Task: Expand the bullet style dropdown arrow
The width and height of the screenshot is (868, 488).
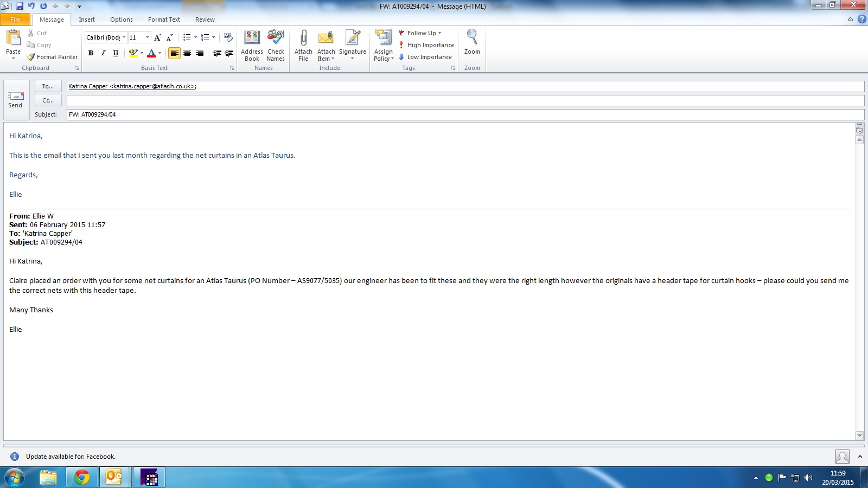Action: point(195,37)
